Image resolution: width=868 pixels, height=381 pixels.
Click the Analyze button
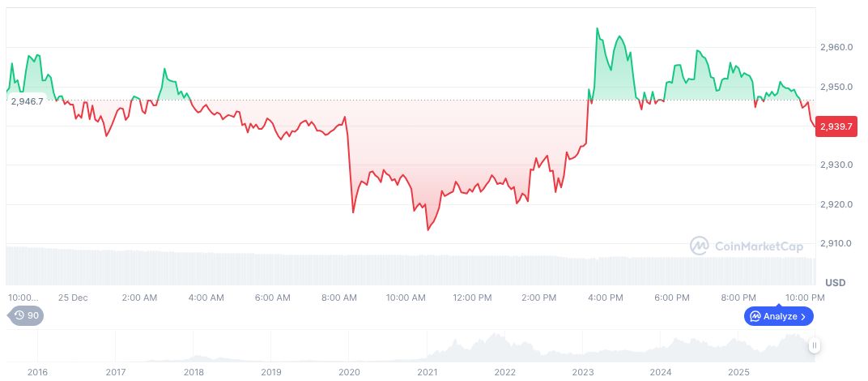point(778,316)
